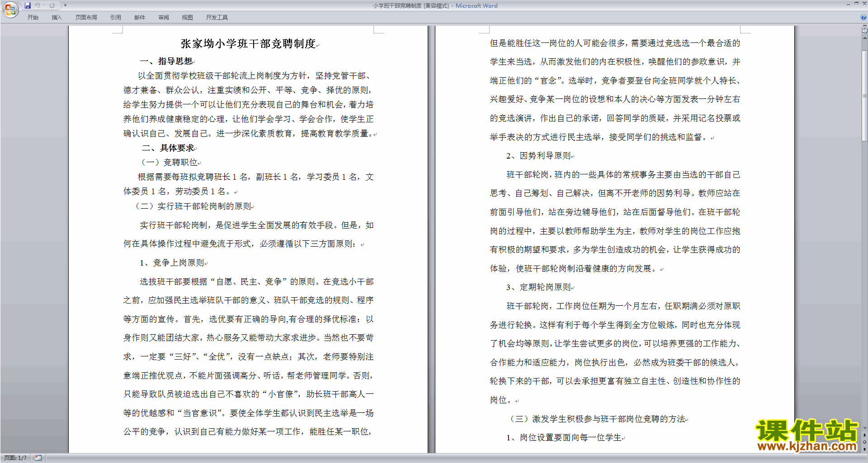Open the Select Browse Object circle button

(x=865, y=442)
